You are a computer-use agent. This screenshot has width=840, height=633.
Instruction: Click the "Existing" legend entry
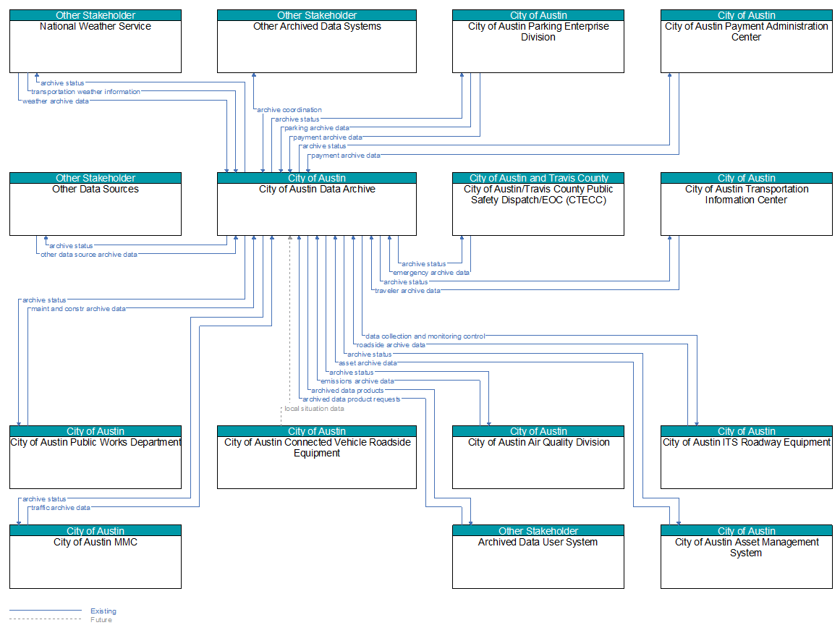pos(103,611)
